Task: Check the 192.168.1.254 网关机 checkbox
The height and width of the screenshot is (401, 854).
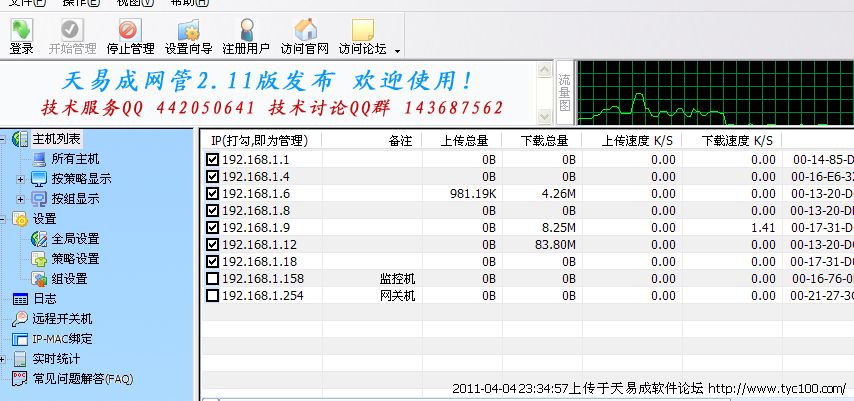Action: pyautogui.click(x=212, y=296)
